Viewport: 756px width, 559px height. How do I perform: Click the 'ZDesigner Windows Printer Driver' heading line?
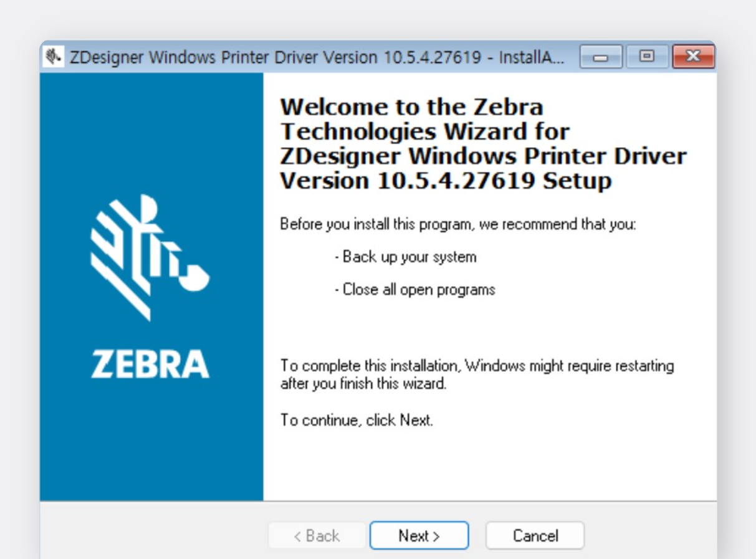(x=483, y=156)
